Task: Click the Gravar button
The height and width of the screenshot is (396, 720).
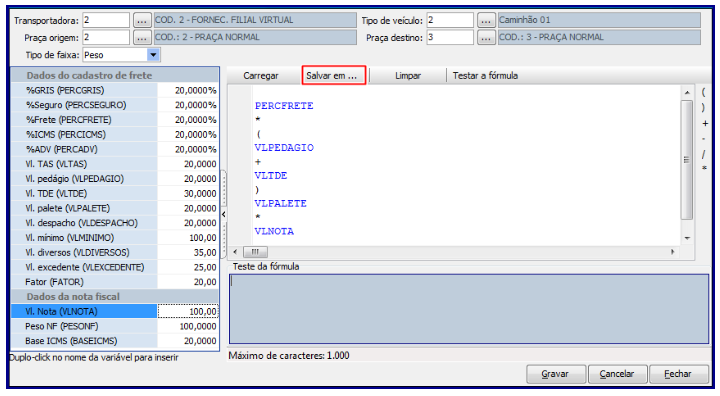Action: 556,374
